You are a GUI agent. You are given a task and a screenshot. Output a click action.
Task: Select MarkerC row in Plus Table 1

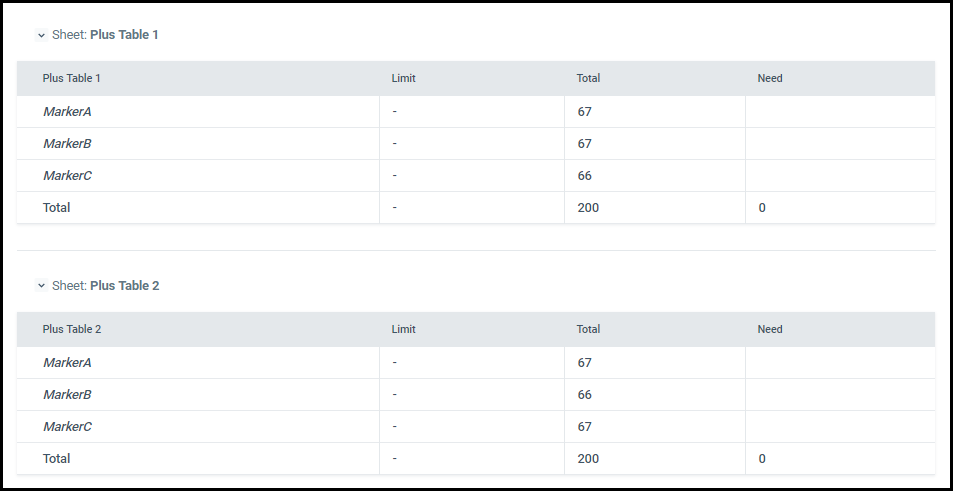[476, 176]
